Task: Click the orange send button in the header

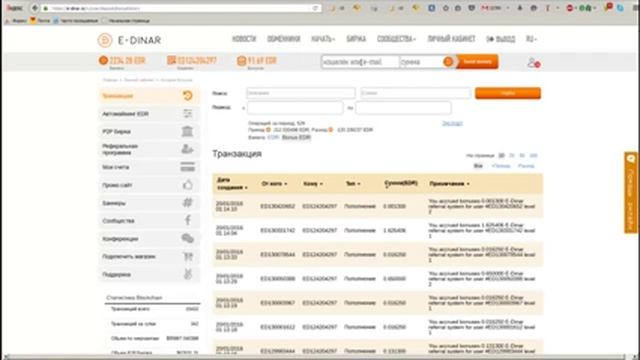Action: click(x=477, y=62)
